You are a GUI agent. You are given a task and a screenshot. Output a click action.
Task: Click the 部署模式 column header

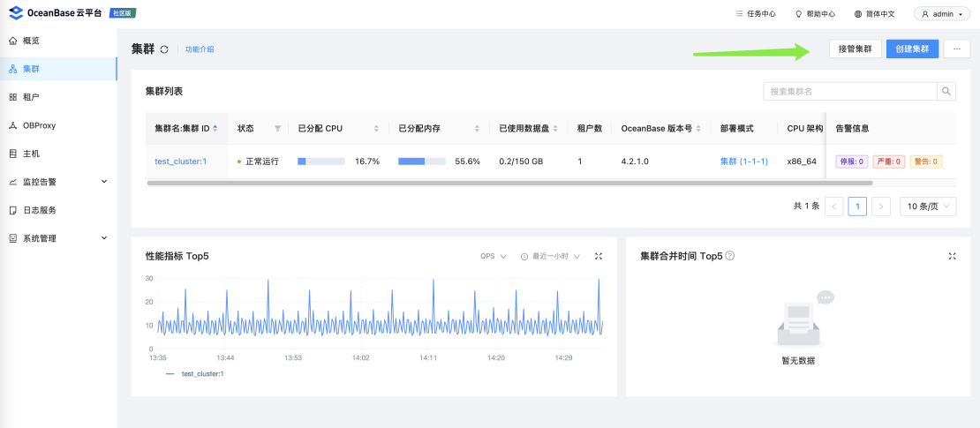tap(737, 129)
